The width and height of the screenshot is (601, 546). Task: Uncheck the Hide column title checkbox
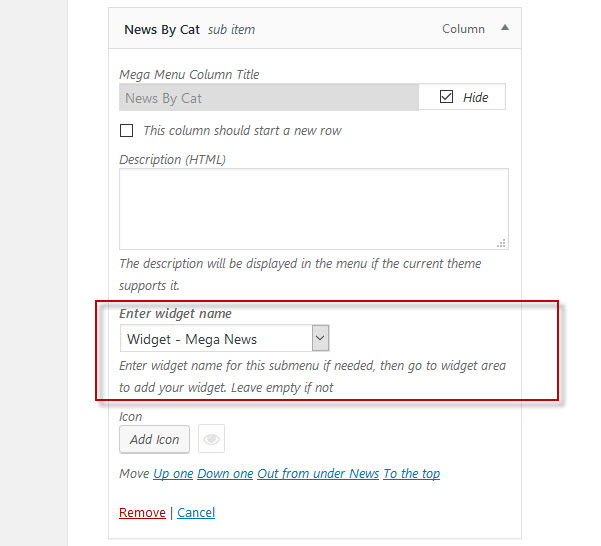tap(446, 97)
